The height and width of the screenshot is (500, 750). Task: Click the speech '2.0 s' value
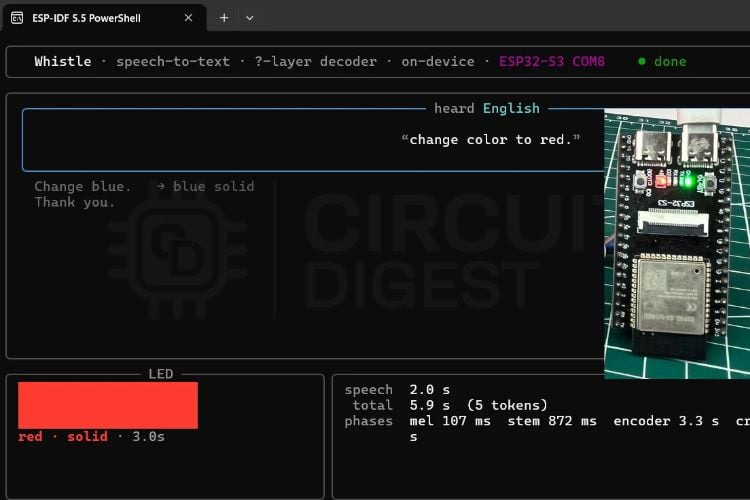tap(430, 389)
